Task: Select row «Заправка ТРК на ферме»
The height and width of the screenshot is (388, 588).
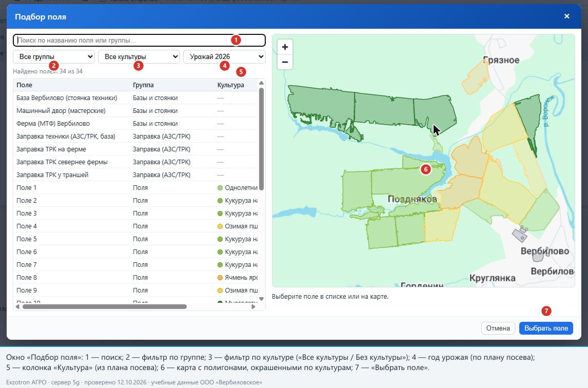Action: [135, 149]
